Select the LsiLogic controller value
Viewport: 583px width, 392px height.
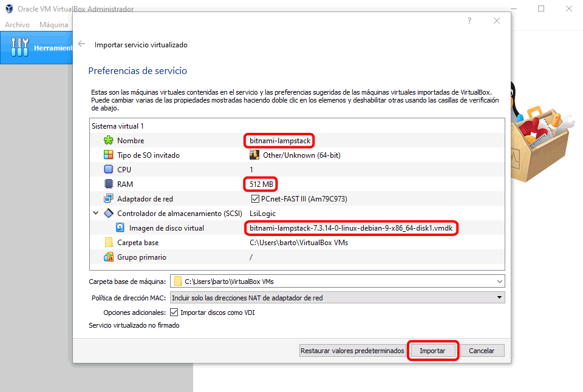262,213
